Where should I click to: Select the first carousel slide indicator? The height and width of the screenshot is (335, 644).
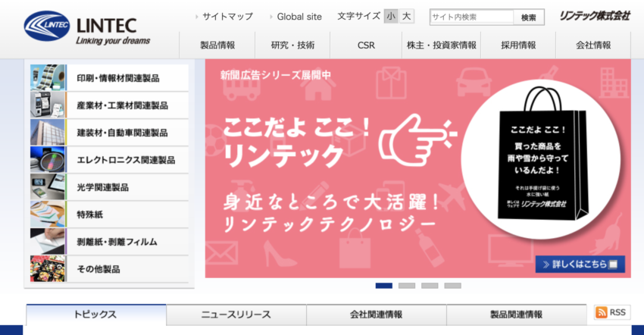pos(383,286)
